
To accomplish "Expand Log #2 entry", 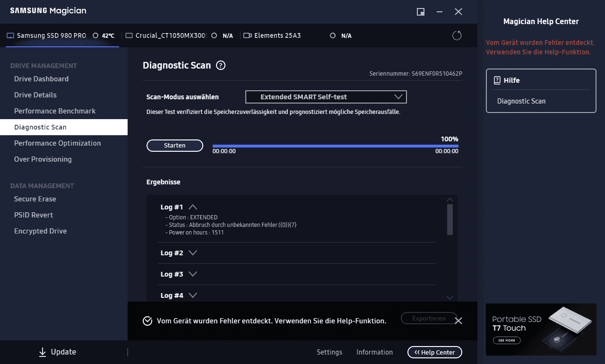I will coord(192,253).
